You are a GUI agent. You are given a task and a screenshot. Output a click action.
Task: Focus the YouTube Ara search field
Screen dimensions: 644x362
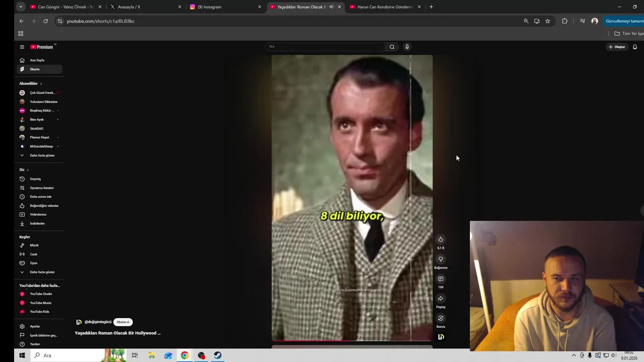point(326,47)
